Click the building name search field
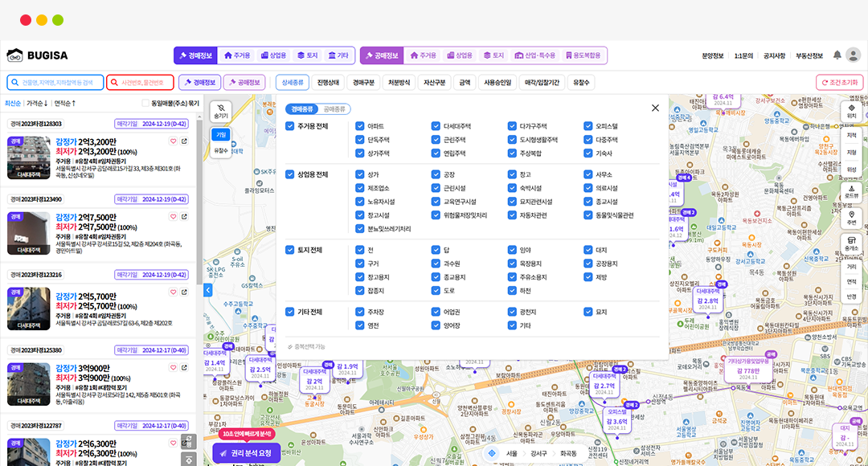The height and width of the screenshot is (466, 868). [x=55, y=82]
